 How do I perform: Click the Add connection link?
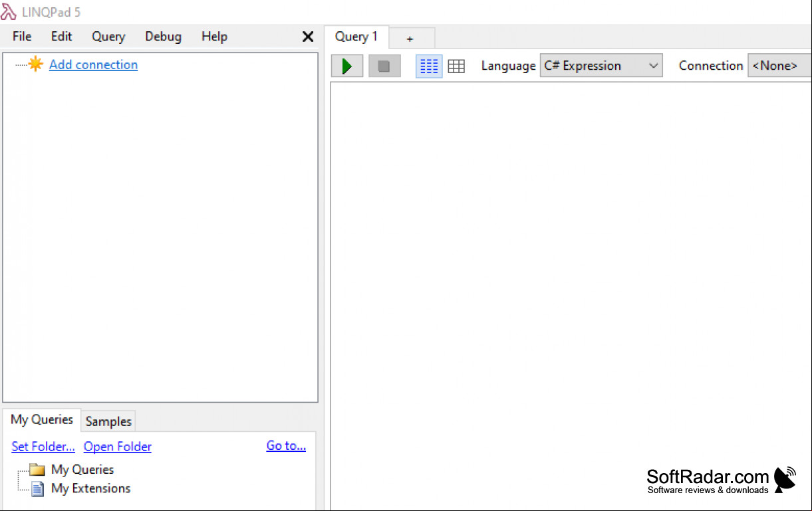[x=93, y=64]
